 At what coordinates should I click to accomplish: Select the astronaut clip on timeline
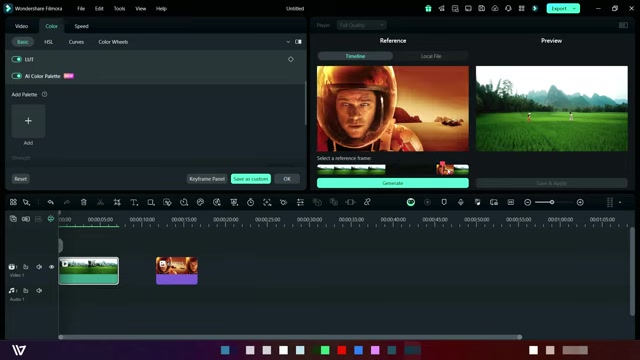click(177, 271)
